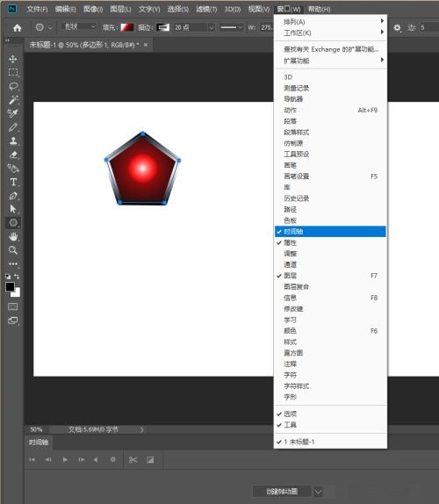Click the 50% zoom level field
This screenshot has width=439, height=504.
[x=36, y=429]
